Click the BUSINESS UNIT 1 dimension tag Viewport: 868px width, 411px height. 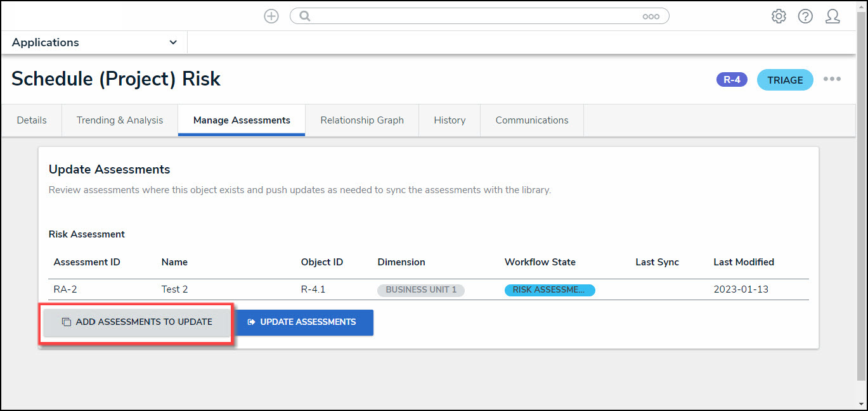click(421, 290)
